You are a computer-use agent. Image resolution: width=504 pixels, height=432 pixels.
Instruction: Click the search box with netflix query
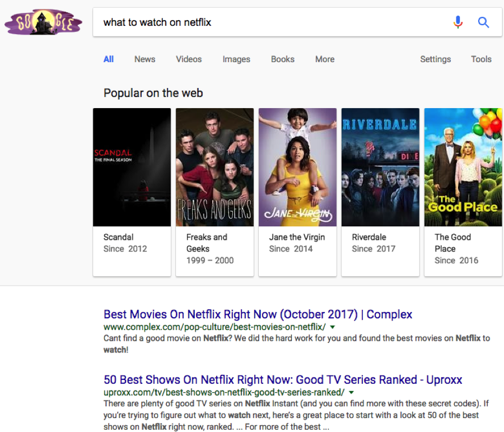[x=297, y=22]
